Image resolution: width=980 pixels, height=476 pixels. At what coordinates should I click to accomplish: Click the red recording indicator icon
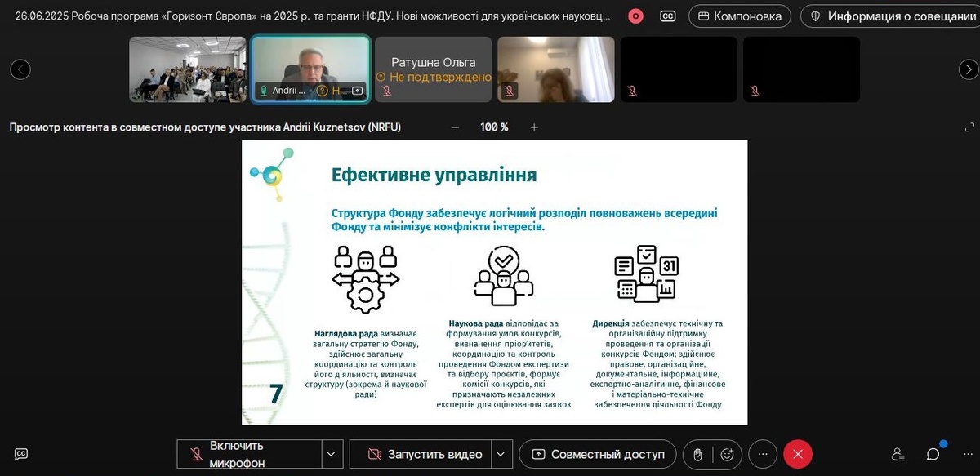[x=636, y=16]
